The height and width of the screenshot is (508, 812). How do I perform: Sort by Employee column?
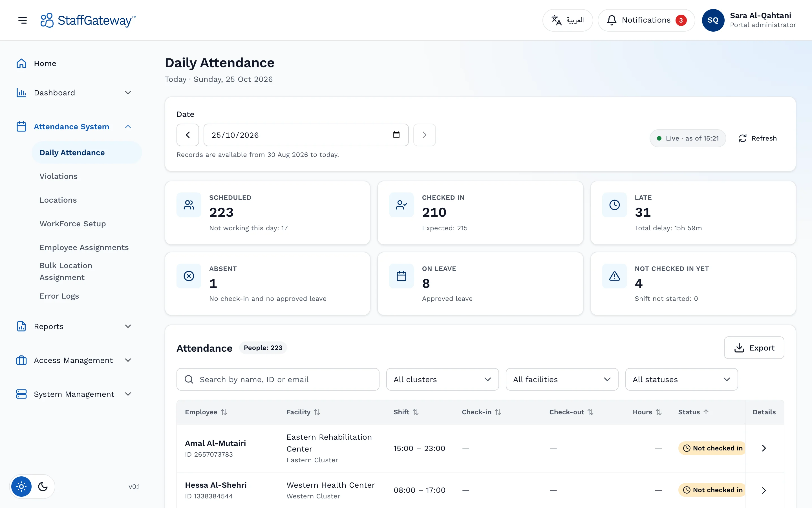206,412
